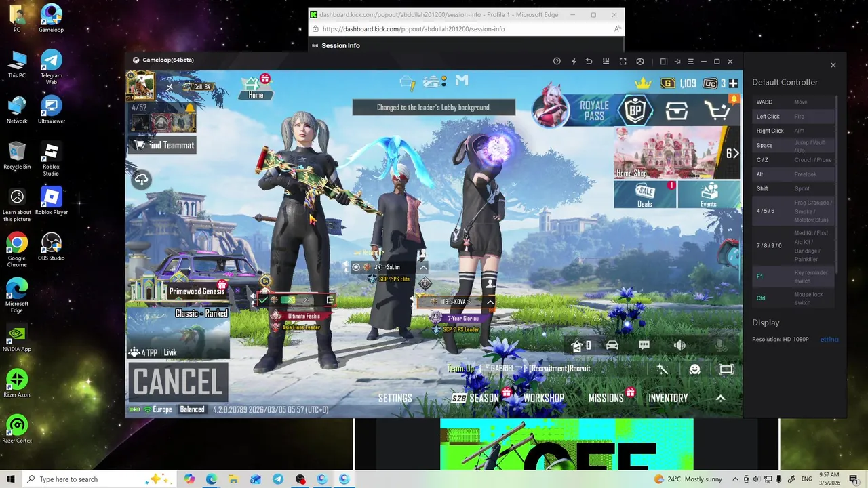Open the system tray hidden icons chevron
Viewport: 868px width, 488px height.
735,479
